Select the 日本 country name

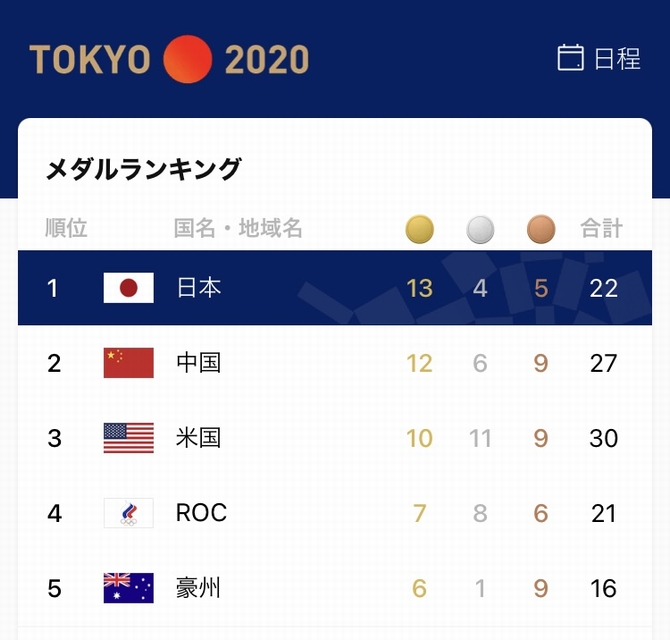point(198,288)
